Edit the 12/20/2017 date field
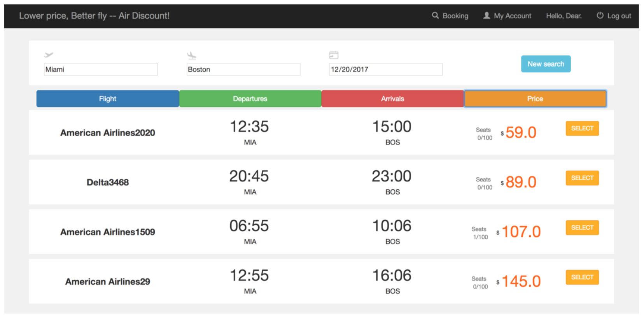 click(386, 69)
